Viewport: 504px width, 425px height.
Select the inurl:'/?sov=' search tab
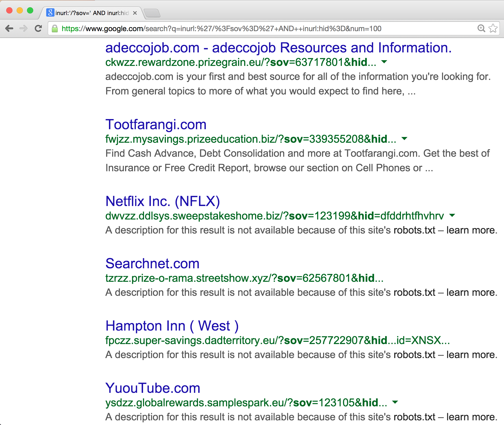coord(92,13)
